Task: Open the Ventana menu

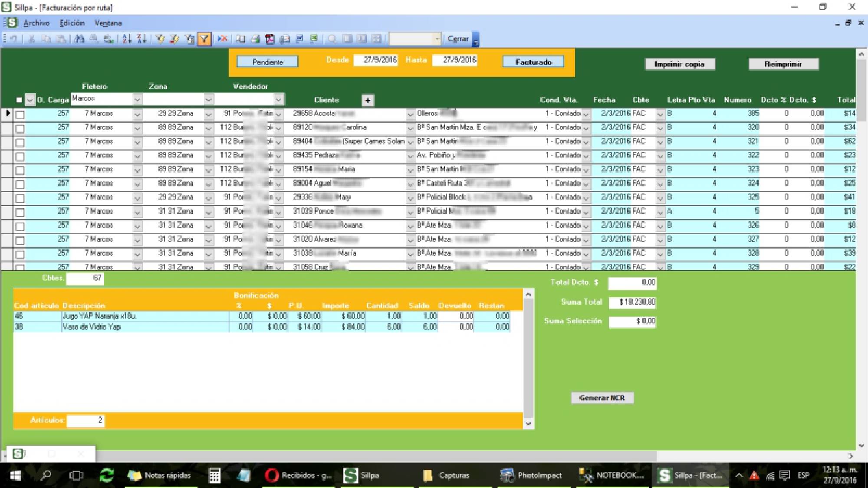Action: point(108,23)
